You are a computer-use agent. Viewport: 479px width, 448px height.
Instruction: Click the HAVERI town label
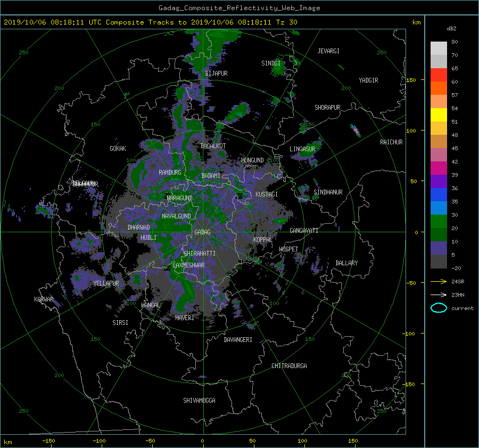(185, 318)
